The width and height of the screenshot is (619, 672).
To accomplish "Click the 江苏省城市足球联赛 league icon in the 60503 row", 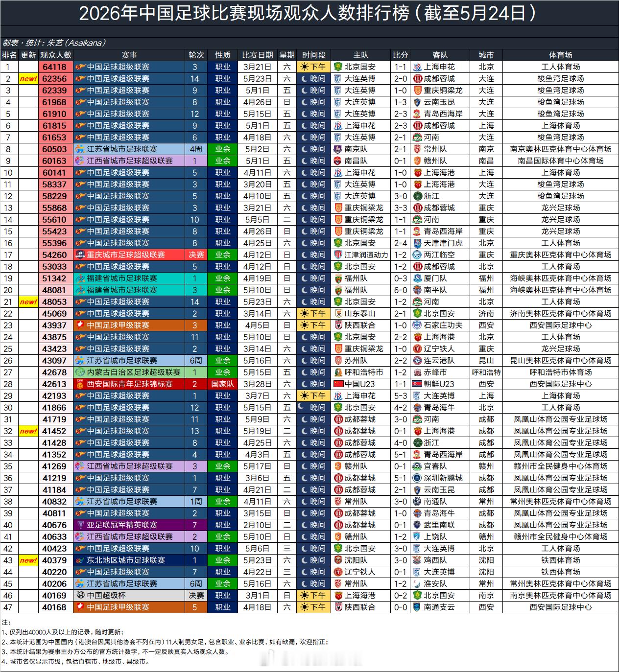I will tap(80, 149).
